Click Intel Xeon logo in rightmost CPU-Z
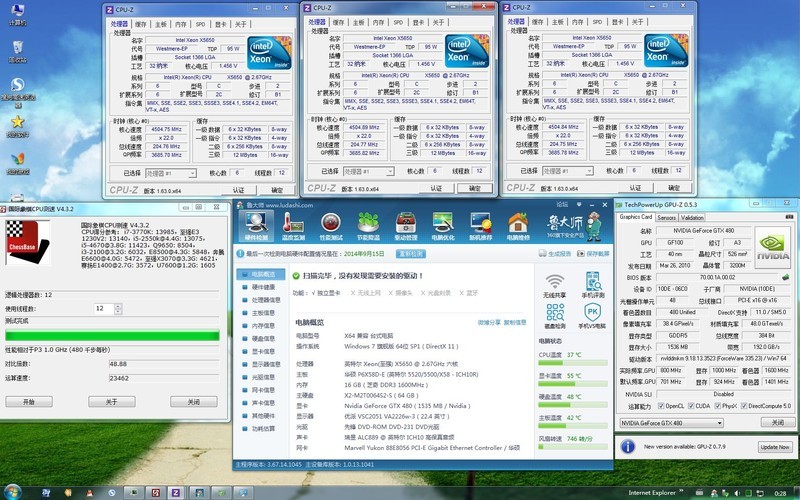 (x=666, y=51)
